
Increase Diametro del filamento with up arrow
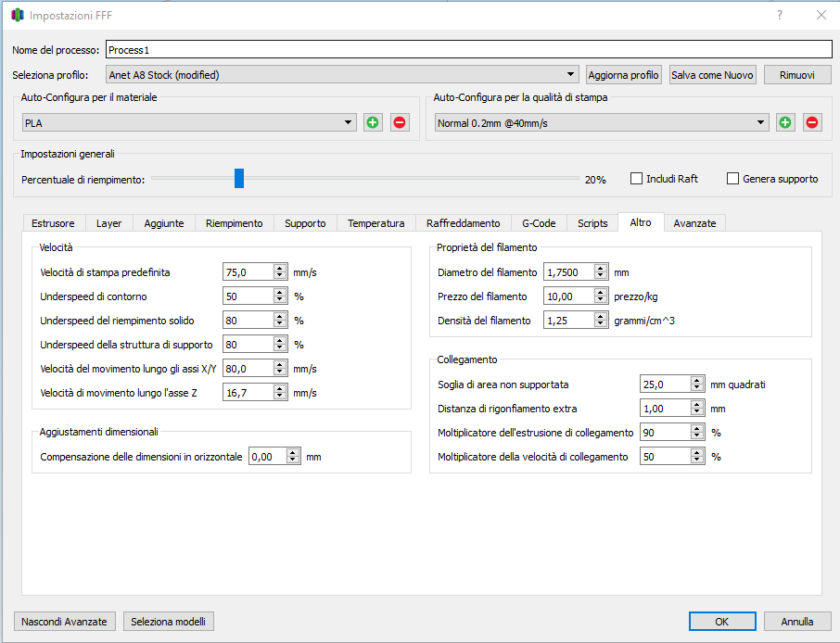[x=601, y=269]
